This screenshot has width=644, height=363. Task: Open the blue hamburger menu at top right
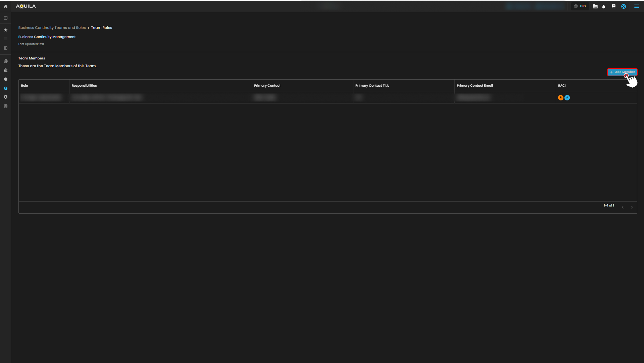point(636,6)
